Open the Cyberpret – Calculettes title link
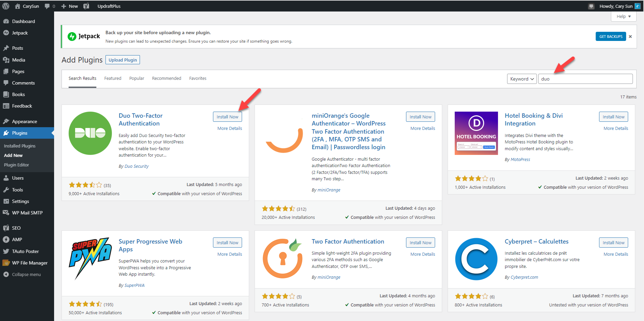This screenshot has width=644, height=321. pos(536,242)
